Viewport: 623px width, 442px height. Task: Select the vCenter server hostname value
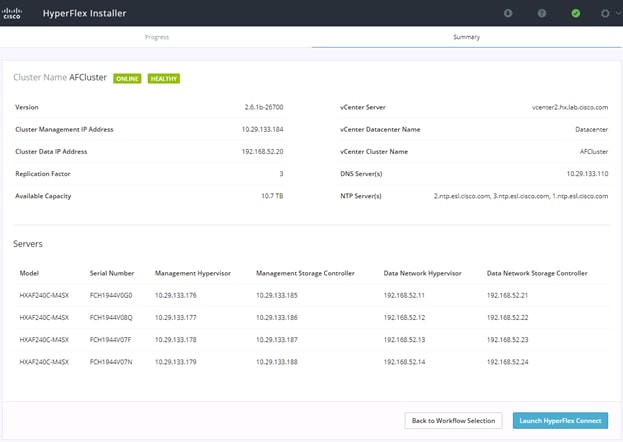coord(570,107)
